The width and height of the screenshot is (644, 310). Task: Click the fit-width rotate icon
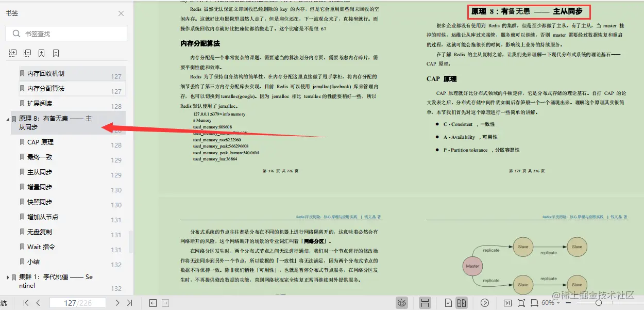[x=534, y=303]
